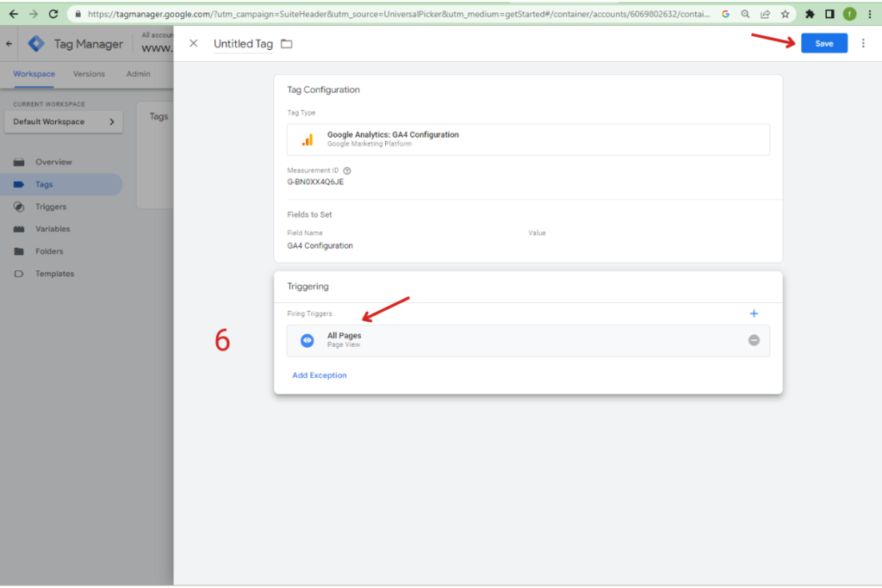The height and width of the screenshot is (588, 882).
Task: Click the Google Analytics bar chart icon
Action: pos(307,139)
